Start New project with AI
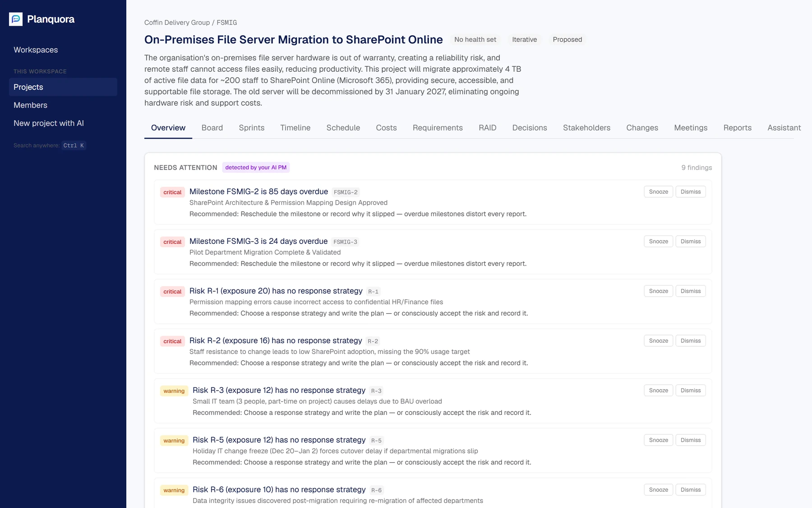The width and height of the screenshot is (812, 508). tap(63, 123)
